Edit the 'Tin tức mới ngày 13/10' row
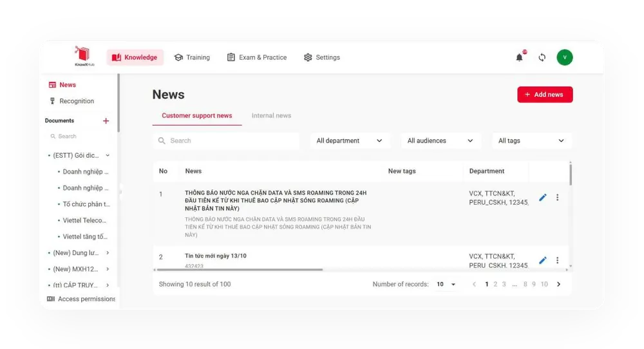The width and height of the screenshot is (644, 349). tap(542, 260)
